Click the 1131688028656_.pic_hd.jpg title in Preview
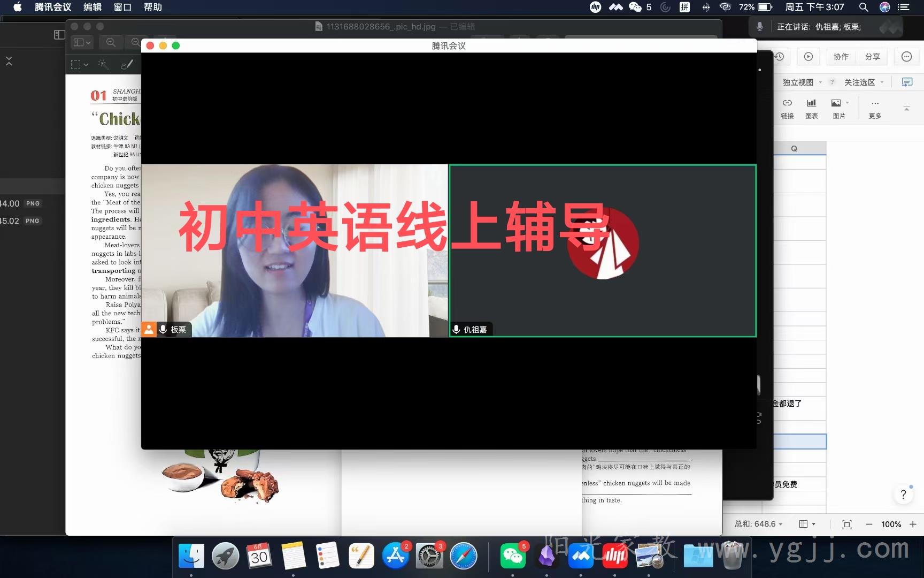Screen dimensions: 924x578 click(381, 26)
